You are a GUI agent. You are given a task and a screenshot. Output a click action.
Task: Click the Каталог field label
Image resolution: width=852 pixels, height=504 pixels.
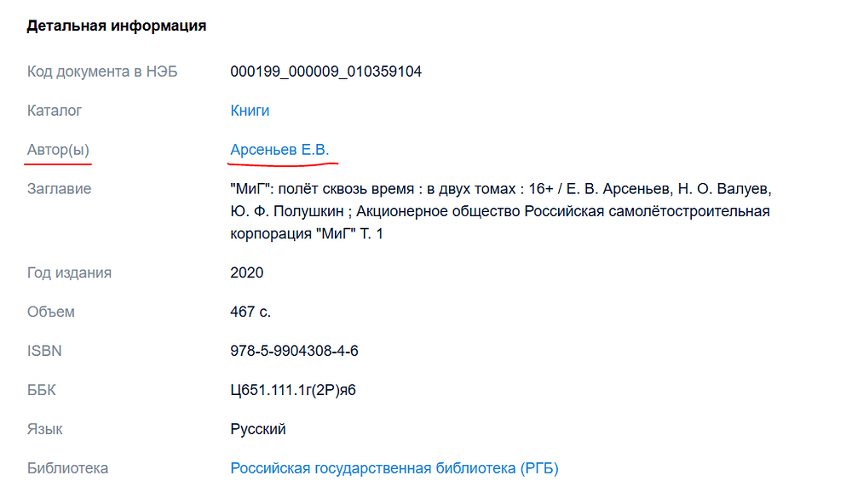55,111
